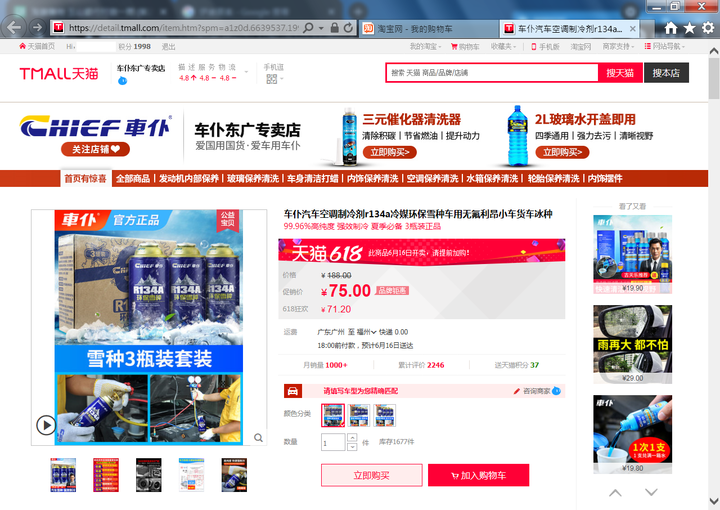
Task: Focus the Tmall search input field
Action: coord(493,73)
